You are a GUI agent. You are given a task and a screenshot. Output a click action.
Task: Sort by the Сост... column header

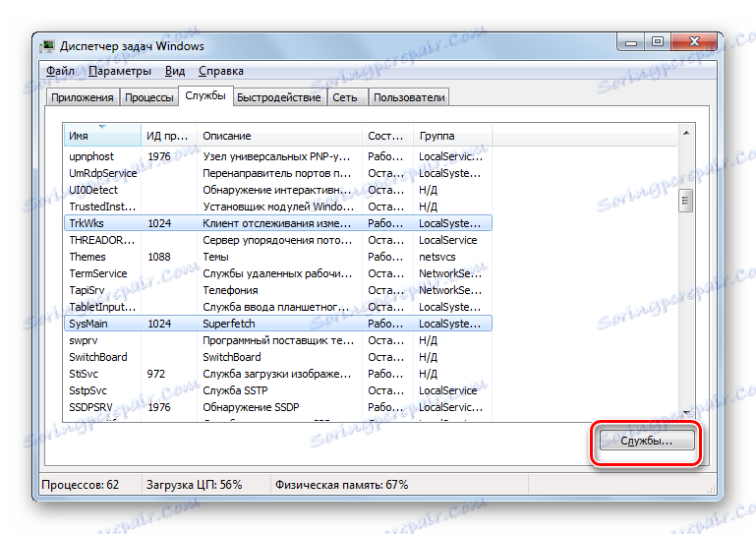387,136
